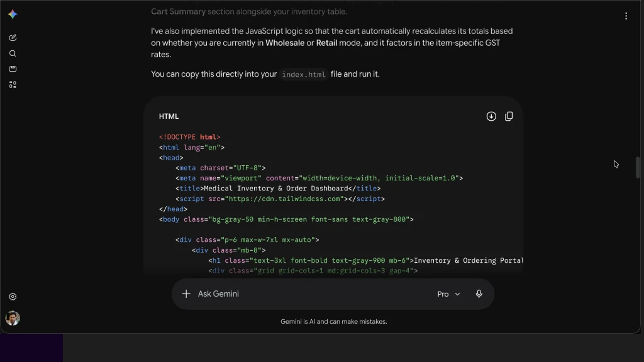Click the meta charset UTF-8 line

pyautogui.click(x=221, y=168)
